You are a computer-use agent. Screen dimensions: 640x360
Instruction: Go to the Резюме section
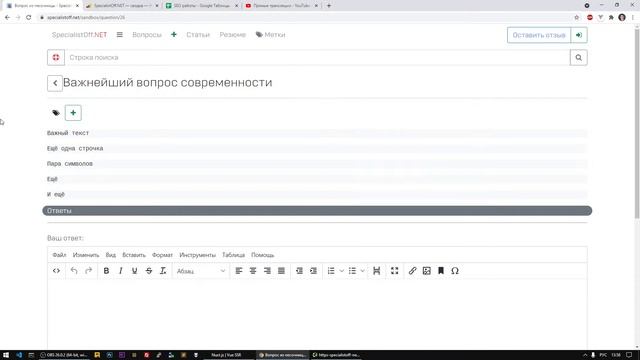pyautogui.click(x=233, y=35)
